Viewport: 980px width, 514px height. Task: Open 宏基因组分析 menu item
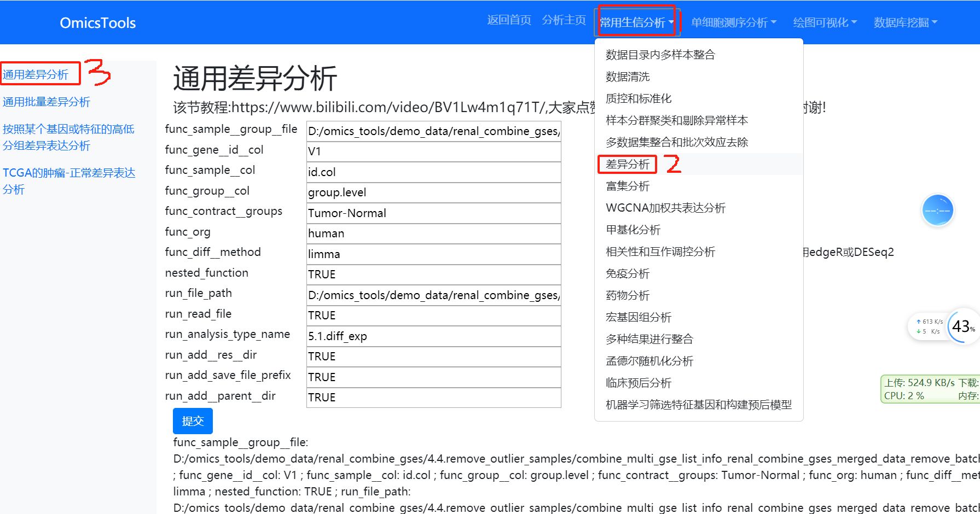click(x=699, y=317)
